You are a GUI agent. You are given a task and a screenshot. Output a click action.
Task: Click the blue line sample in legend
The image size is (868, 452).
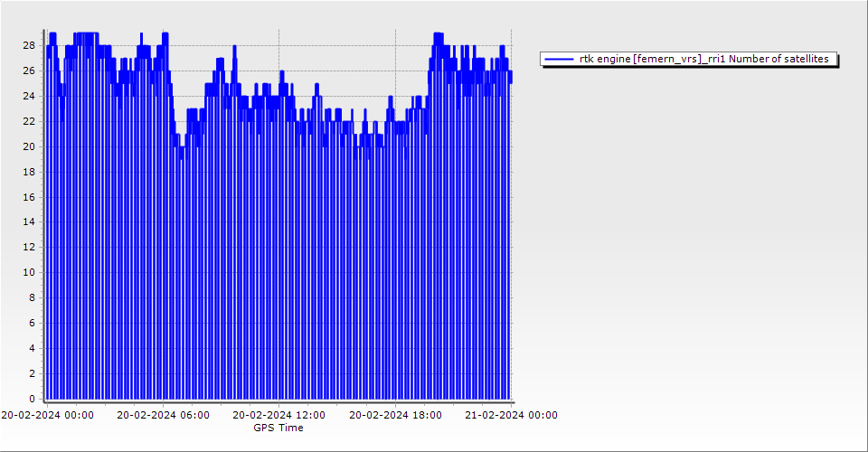(x=559, y=59)
